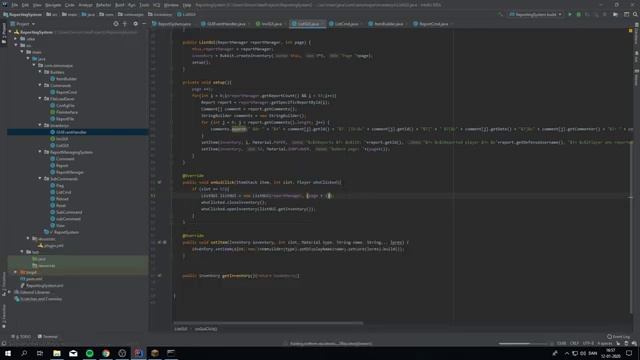Open the Terminal tool window button
The height and width of the screenshot is (360, 640).
(48, 337)
